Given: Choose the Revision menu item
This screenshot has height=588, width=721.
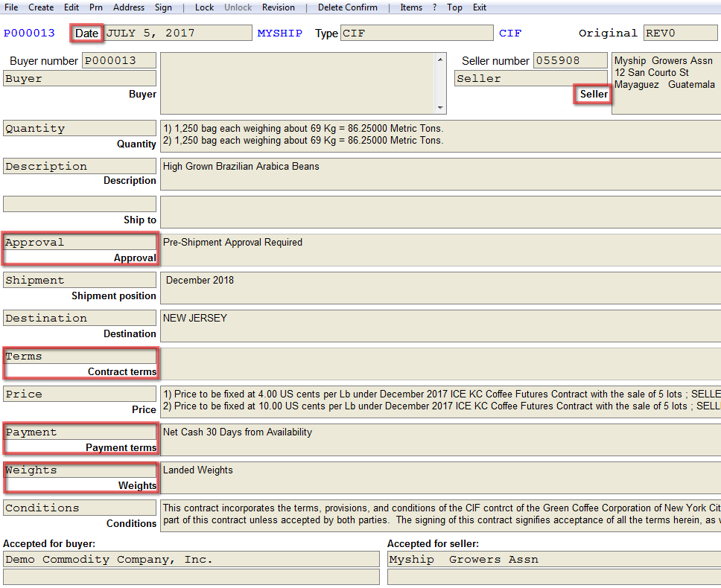Looking at the screenshot, I should point(278,7).
